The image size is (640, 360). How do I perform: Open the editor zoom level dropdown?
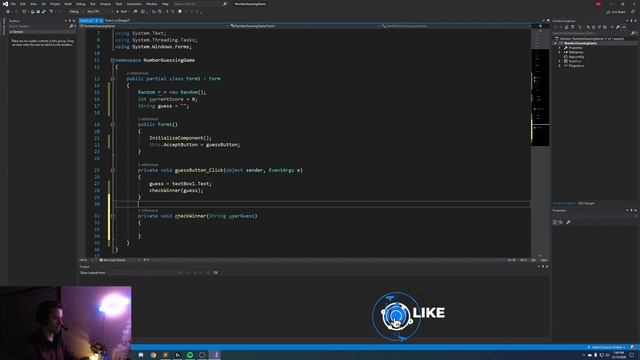click(86, 260)
